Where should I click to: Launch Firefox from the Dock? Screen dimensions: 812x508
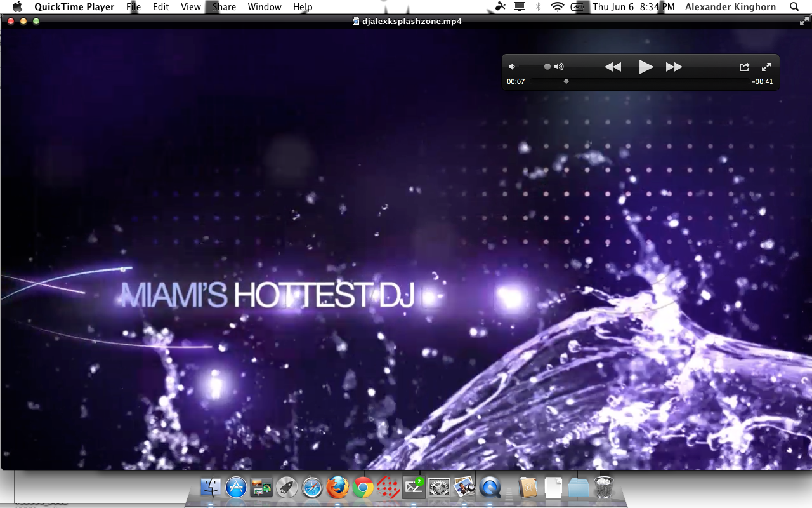tap(337, 488)
